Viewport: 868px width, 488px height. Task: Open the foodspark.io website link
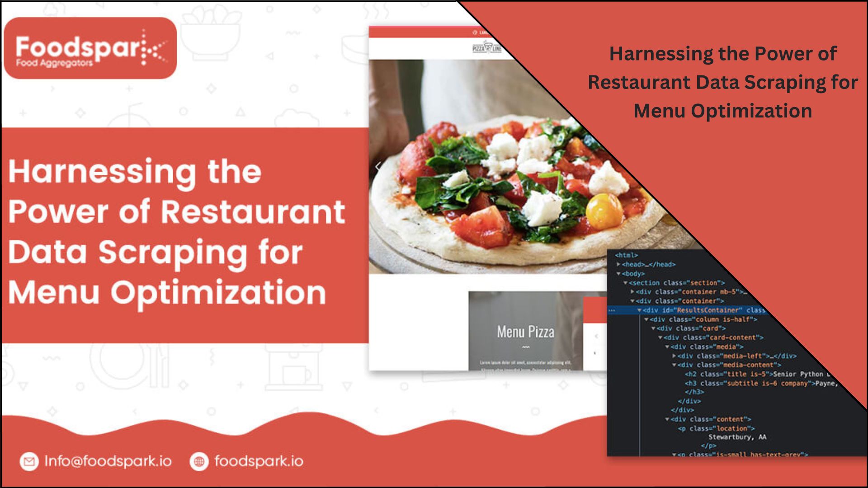[x=259, y=461]
